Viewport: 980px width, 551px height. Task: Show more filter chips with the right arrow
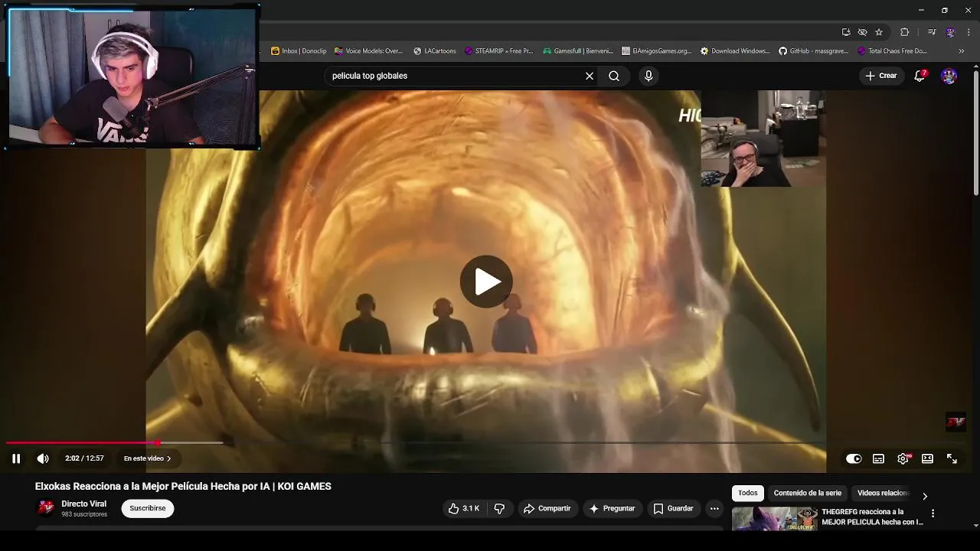click(924, 496)
